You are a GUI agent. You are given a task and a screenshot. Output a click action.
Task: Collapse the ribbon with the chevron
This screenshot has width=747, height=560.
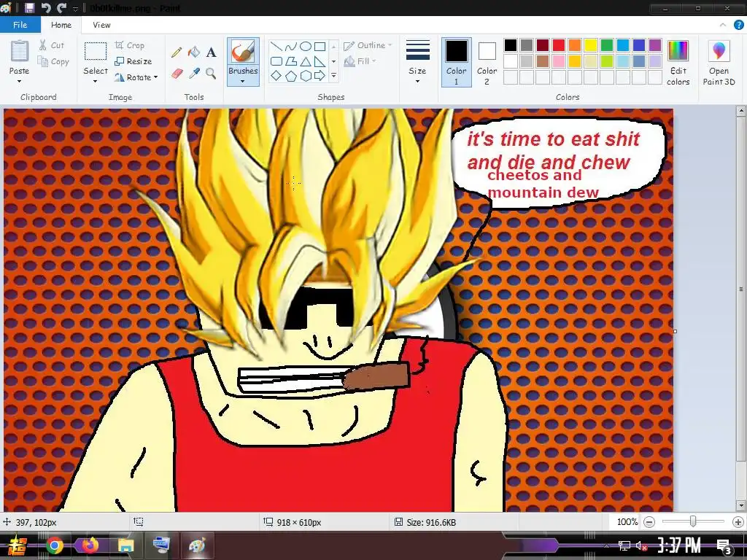pyautogui.click(x=723, y=25)
